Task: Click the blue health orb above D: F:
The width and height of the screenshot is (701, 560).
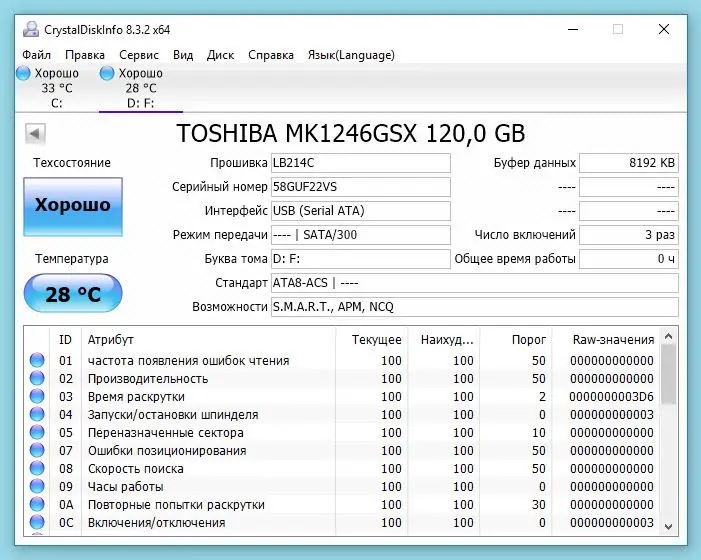Action: pyautogui.click(x=107, y=73)
